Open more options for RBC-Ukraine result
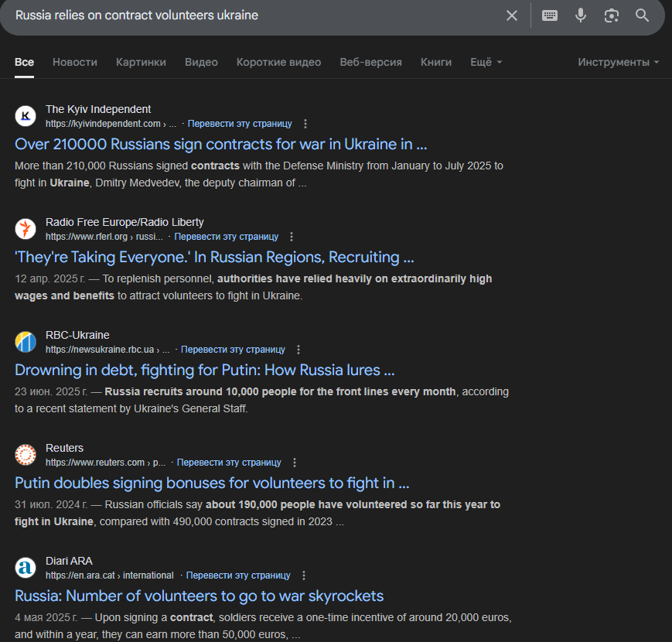 (x=298, y=350)
